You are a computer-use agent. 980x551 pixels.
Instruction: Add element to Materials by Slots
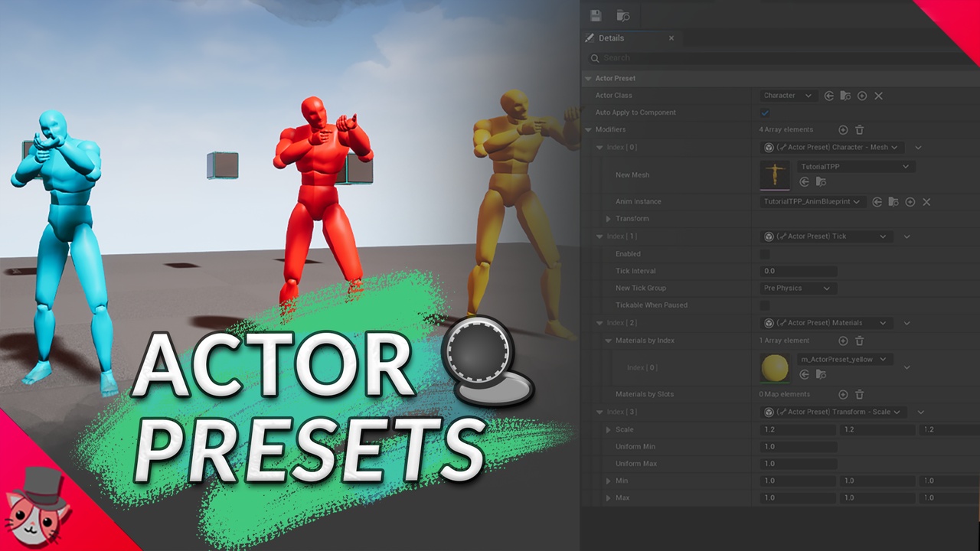pyautogui.click(x=843, y=395)
